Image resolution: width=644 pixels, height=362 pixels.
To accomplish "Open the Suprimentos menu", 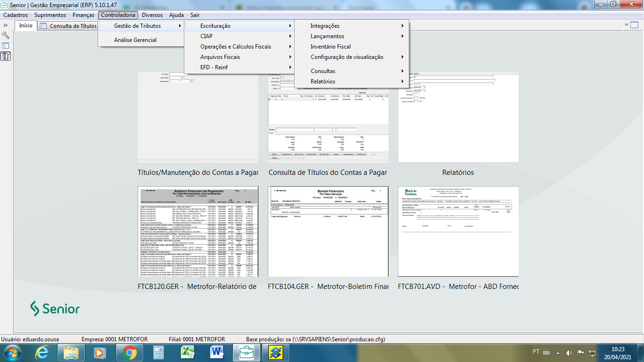I will (50, 15).
